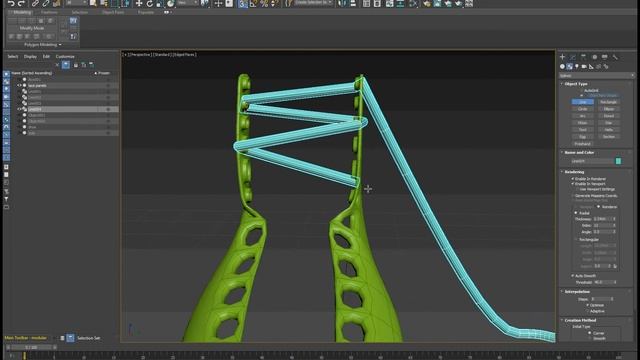Screen dimensions: 640x360
Task: Open the Hierarchy tab in command panel
Action: click(584, 57)
